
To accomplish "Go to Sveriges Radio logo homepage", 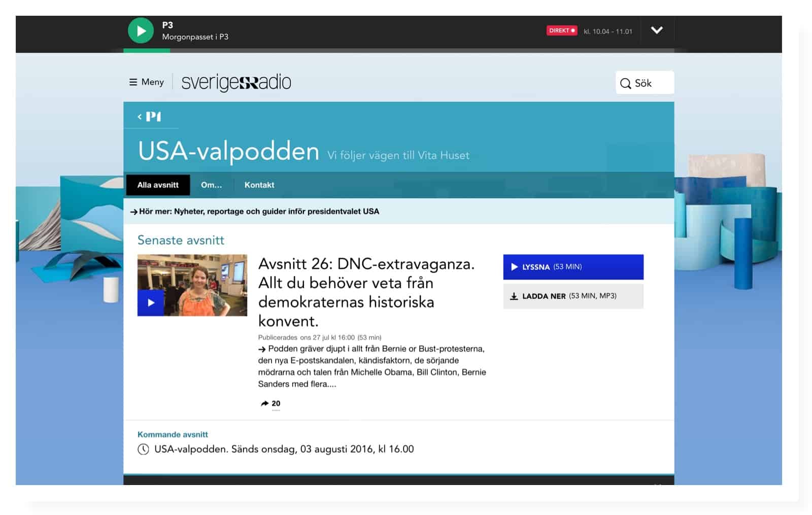I will point(236,82).
